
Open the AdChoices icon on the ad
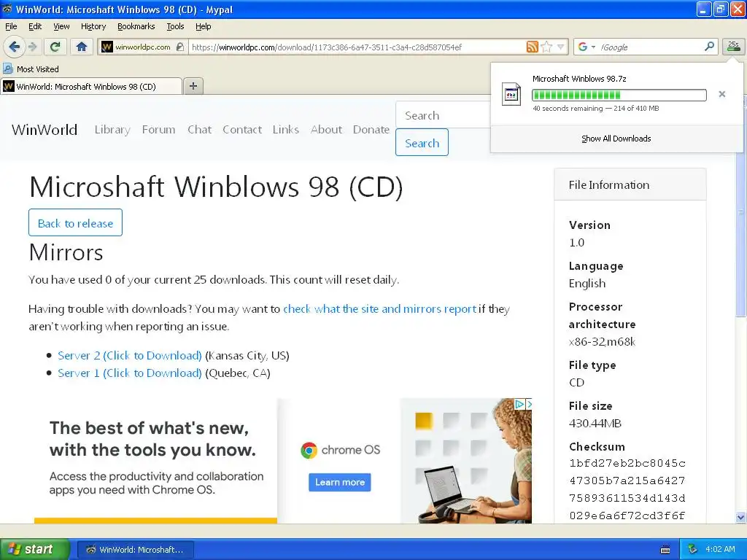point(519,404)
